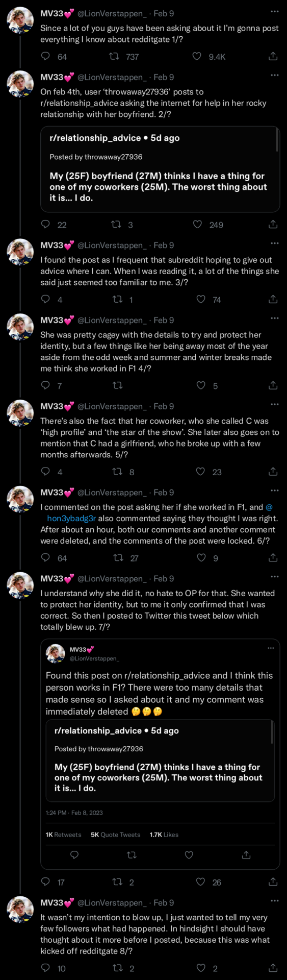
Task: Reply to the redditgate 1/? tweet
Action: pyautogui.click(x=45, y=56)
